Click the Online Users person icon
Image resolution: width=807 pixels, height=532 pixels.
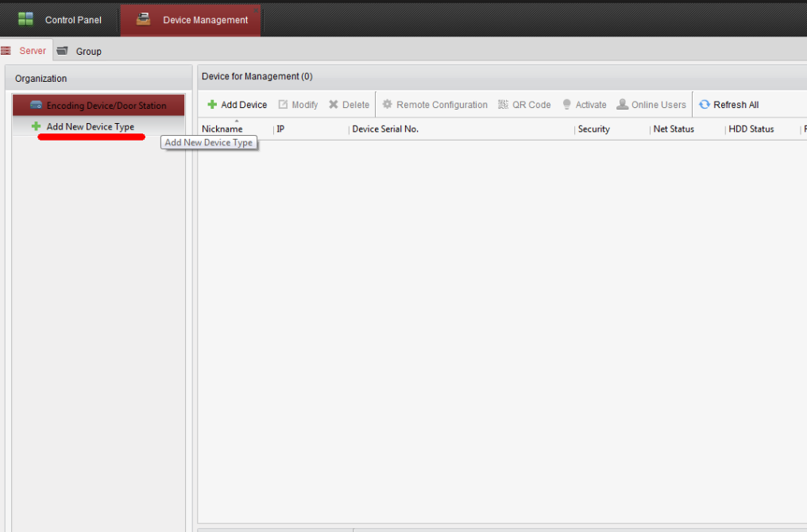pyautogui.click(x=623, y=105)
